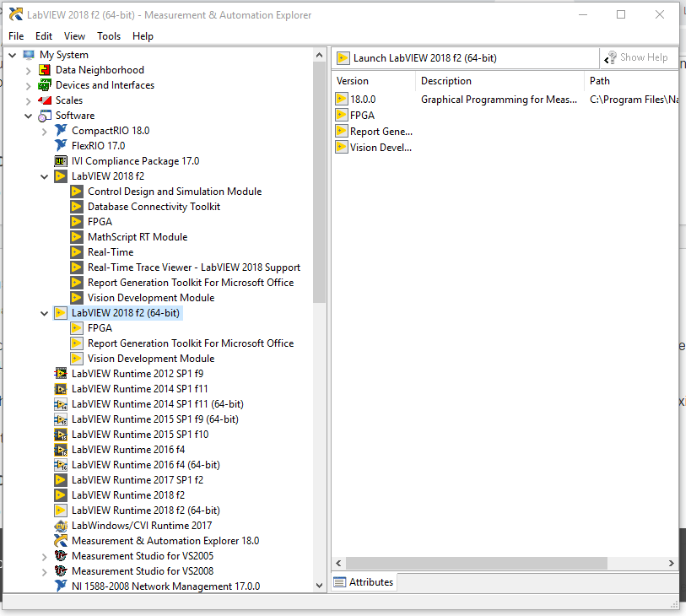The image size is (691, 616).
Task: Click the Database Connectivity Toolkit icon
Action: click(x=77, y=207)
